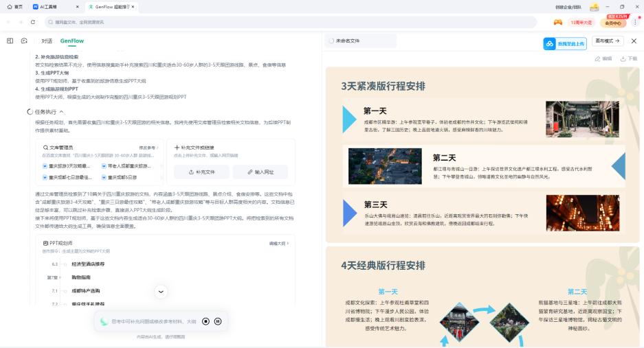Click the game controller icon

[x=558, y=22]
